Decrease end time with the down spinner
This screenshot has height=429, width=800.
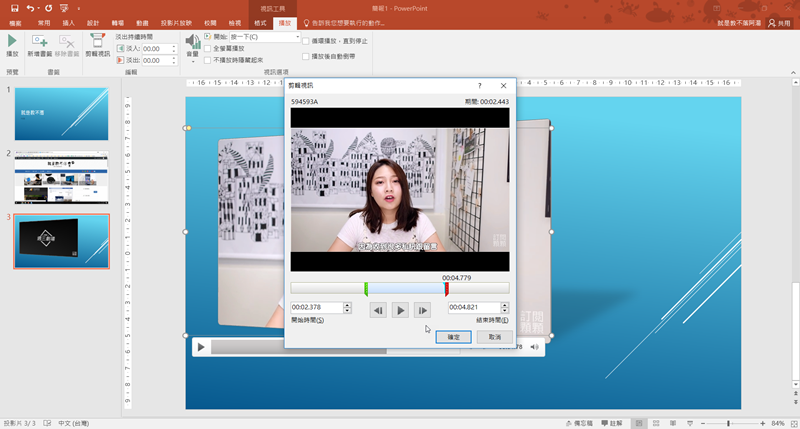point(504,310)
